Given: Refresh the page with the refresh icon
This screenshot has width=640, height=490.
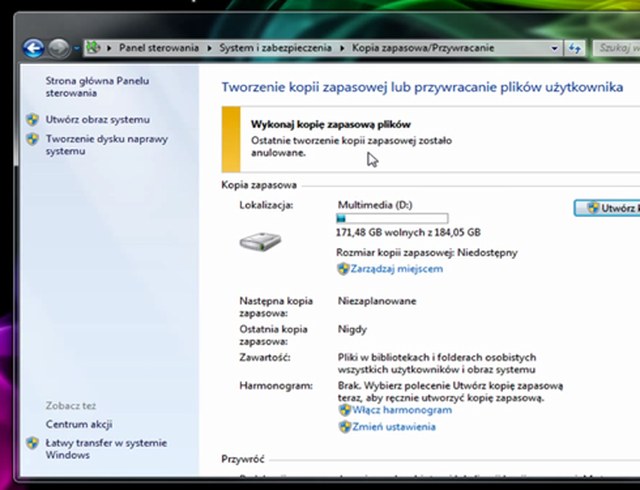Looking at the screenshot, I should (575, 48).
